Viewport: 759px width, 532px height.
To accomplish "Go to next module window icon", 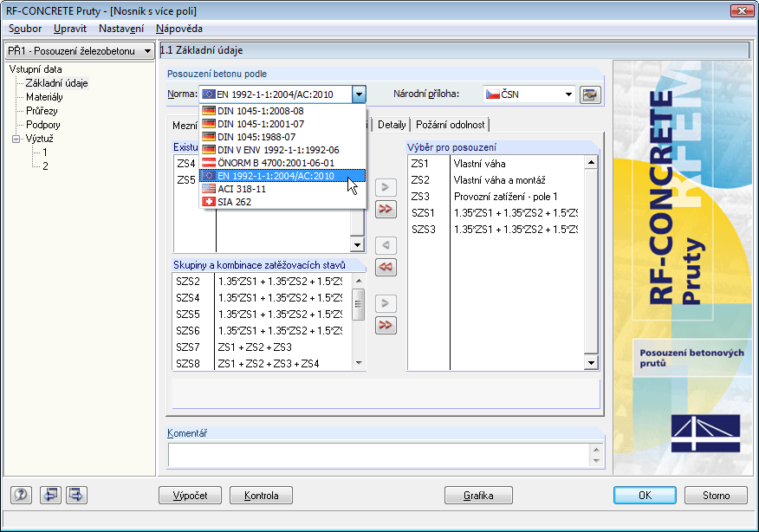I will pyautogui.click(x=76, y=495).
